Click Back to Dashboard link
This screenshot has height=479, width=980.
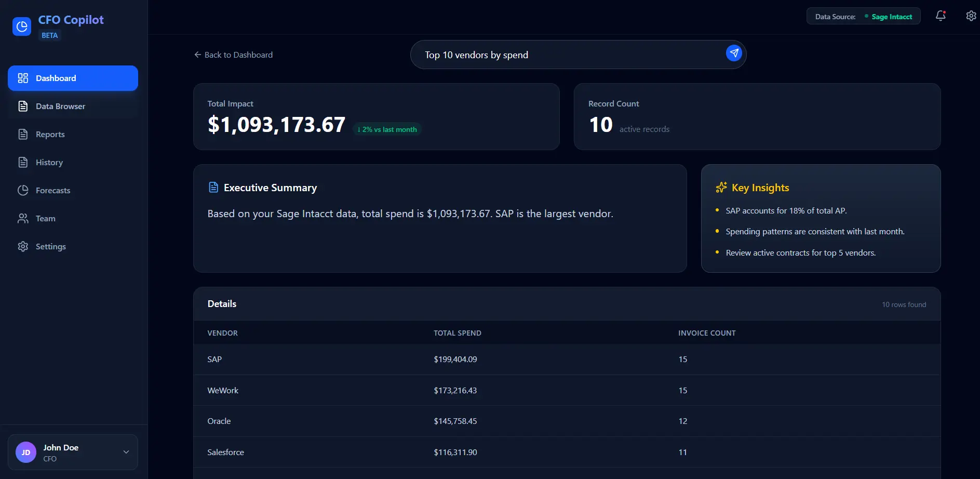pyautogui.click(x=233, y=55)
